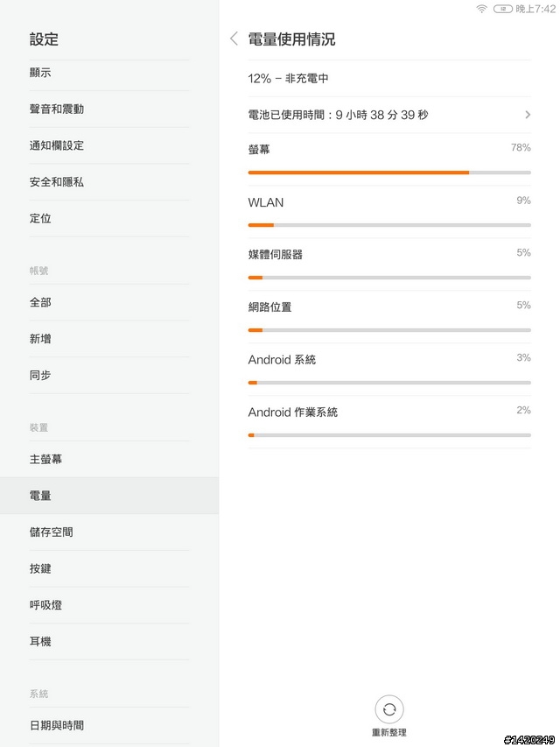Go to 安全和隱私 settings
The width and height of the screenshot is (560, 747).
click(109, 182)
